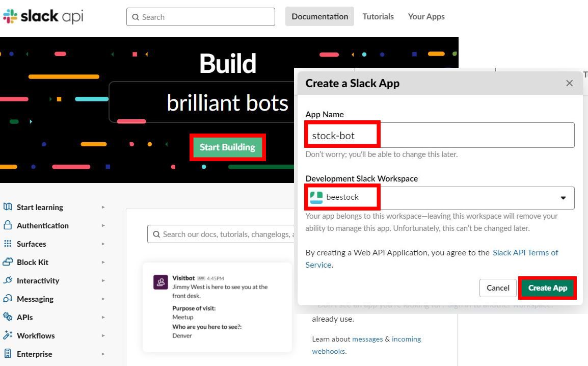Image resolution: width=588 pixels, height=366 pixels.
Task: Click the 'Visitbot' sender name
Action: pos(183,278)
